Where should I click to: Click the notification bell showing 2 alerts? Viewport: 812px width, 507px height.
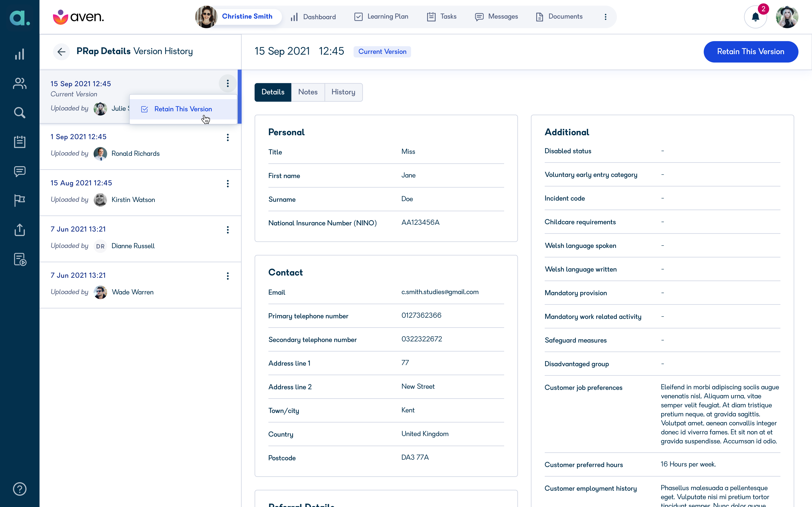tap(755, 17)
